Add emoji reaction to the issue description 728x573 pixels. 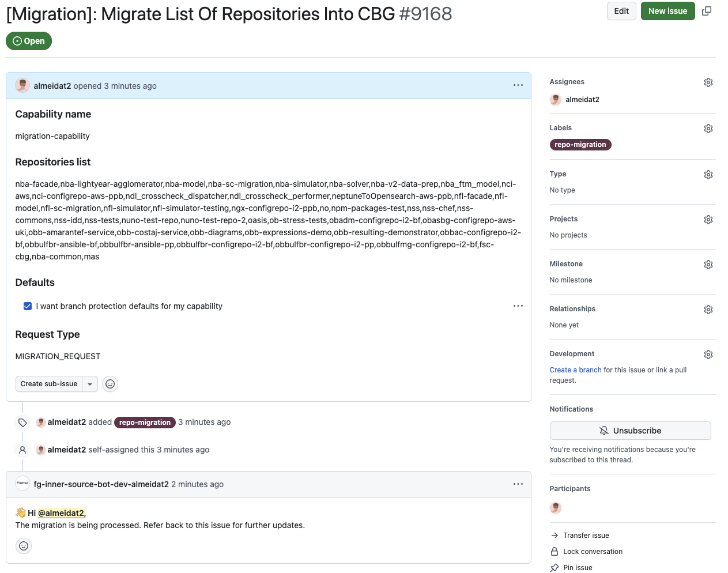pos(110,384)
